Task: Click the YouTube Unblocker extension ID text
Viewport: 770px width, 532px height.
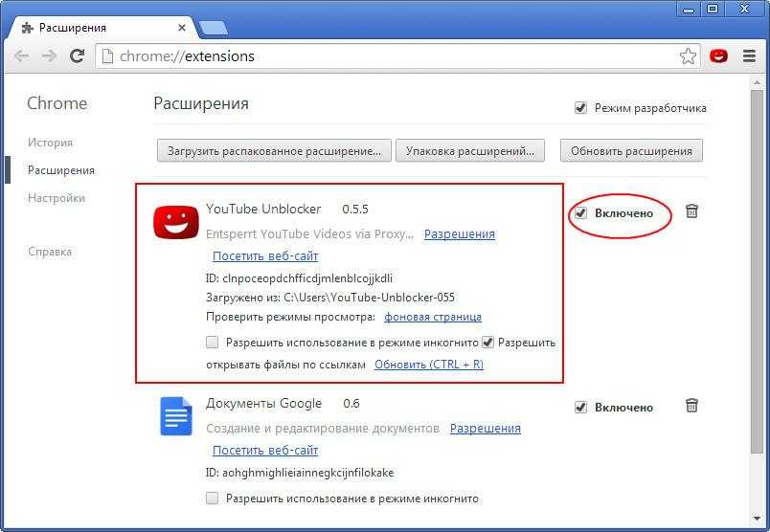Action: coord(299,278)
